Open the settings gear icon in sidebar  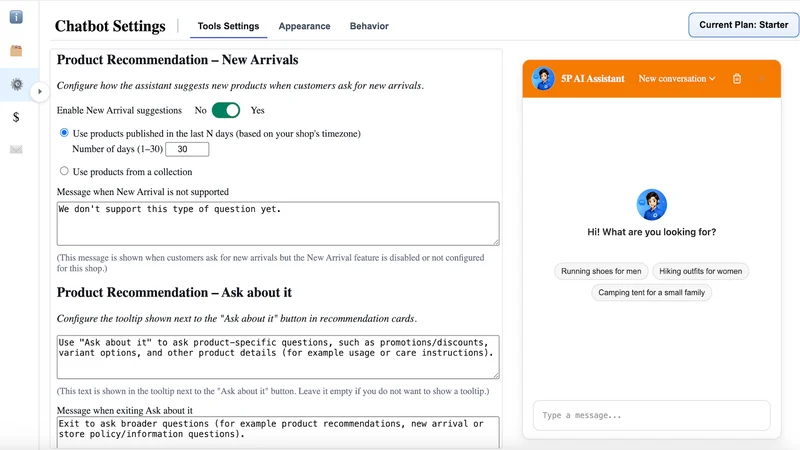[x=16, y=84]
